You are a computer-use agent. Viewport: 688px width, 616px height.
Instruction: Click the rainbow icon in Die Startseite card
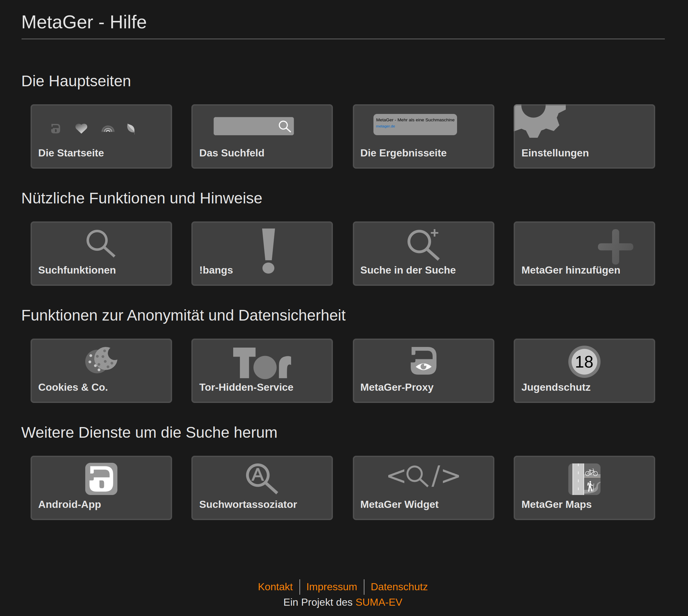(x=108, y=129)
